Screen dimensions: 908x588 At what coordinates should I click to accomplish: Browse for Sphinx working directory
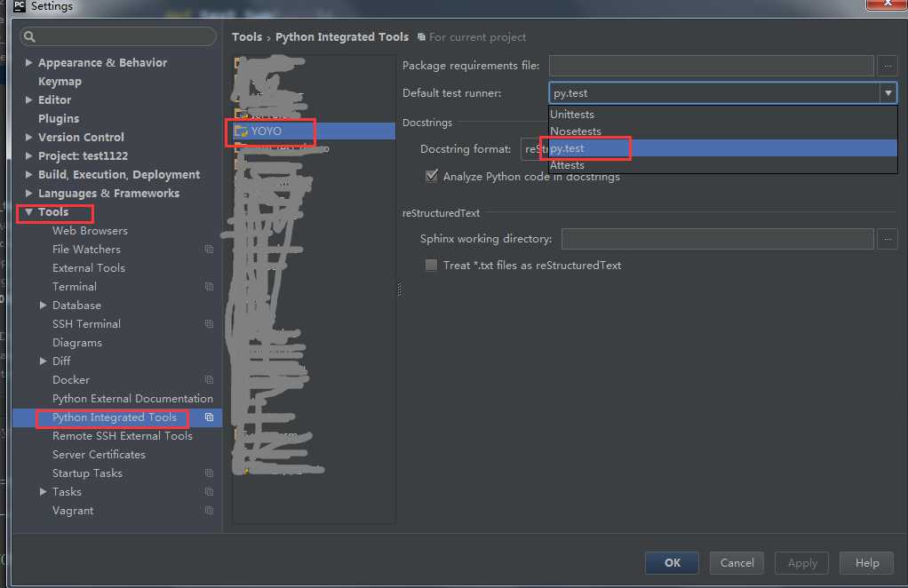pos(888,238)
